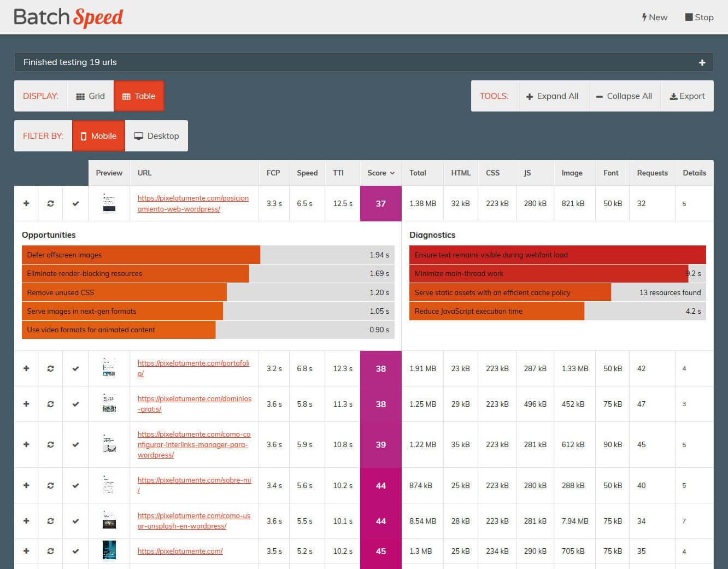Export the results
The width and height of the screenshot is (728, 569).
[x=688, y=96]
